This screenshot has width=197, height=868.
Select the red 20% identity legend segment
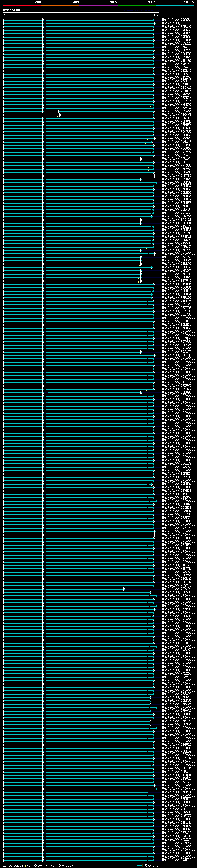tap(22, 6)
